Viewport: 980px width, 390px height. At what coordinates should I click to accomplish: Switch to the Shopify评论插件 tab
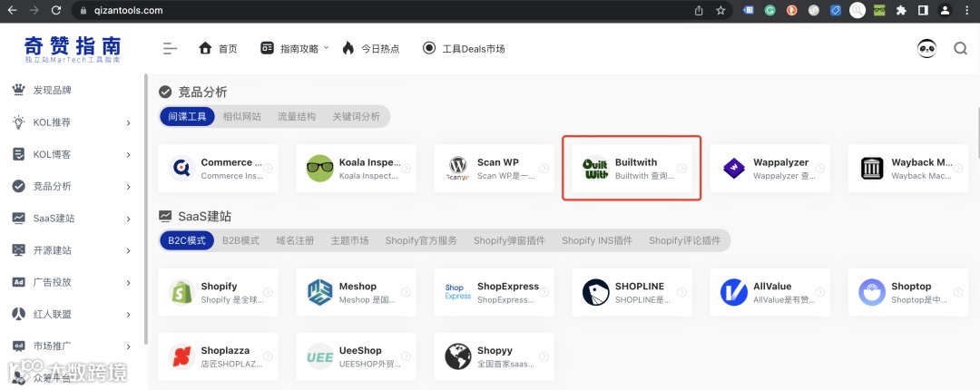coord(684,240)
